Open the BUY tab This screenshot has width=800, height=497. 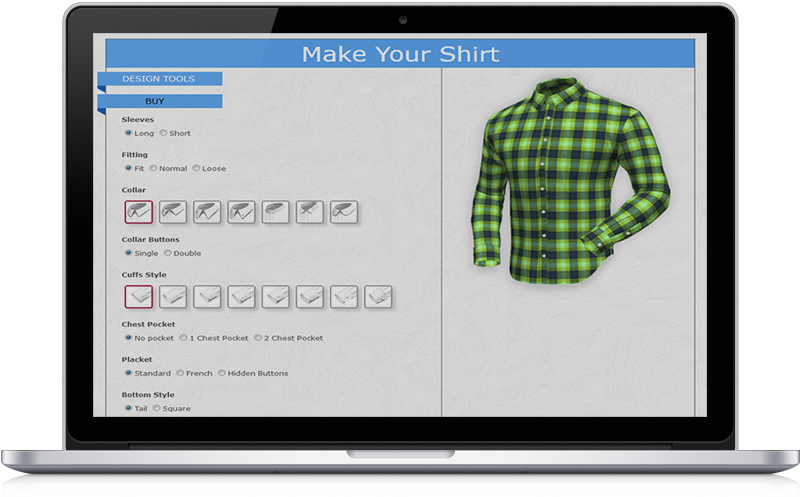pyautogui.click(x=160, y=101)
